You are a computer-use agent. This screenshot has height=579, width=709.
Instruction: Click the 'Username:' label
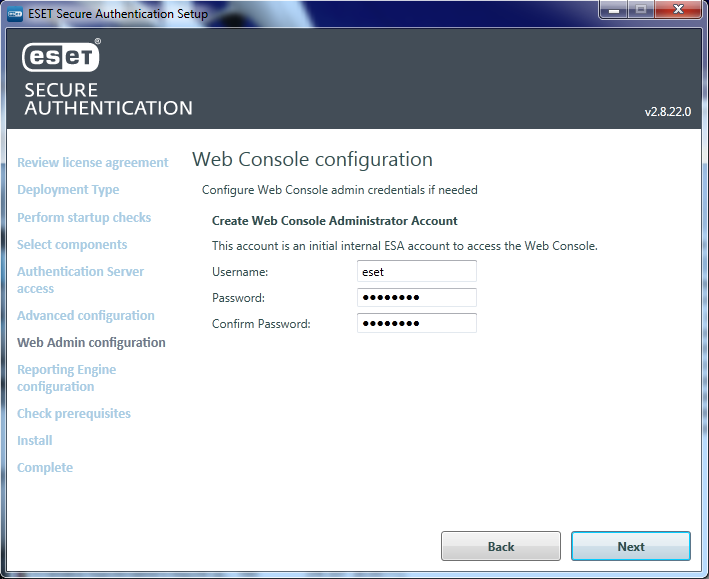(240, 272)
